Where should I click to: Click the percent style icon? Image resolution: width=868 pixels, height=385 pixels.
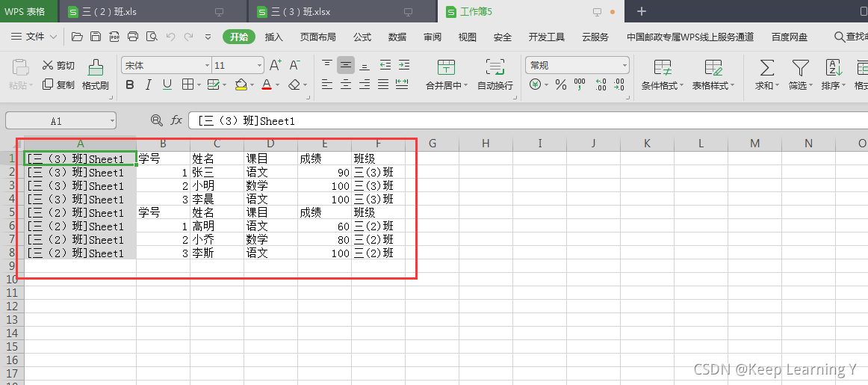[561, 84]
